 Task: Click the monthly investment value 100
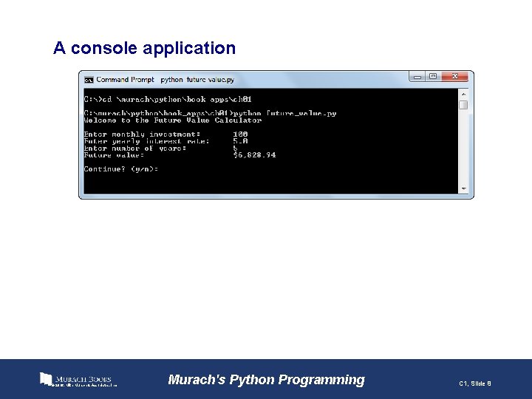[x=240, y=134]
